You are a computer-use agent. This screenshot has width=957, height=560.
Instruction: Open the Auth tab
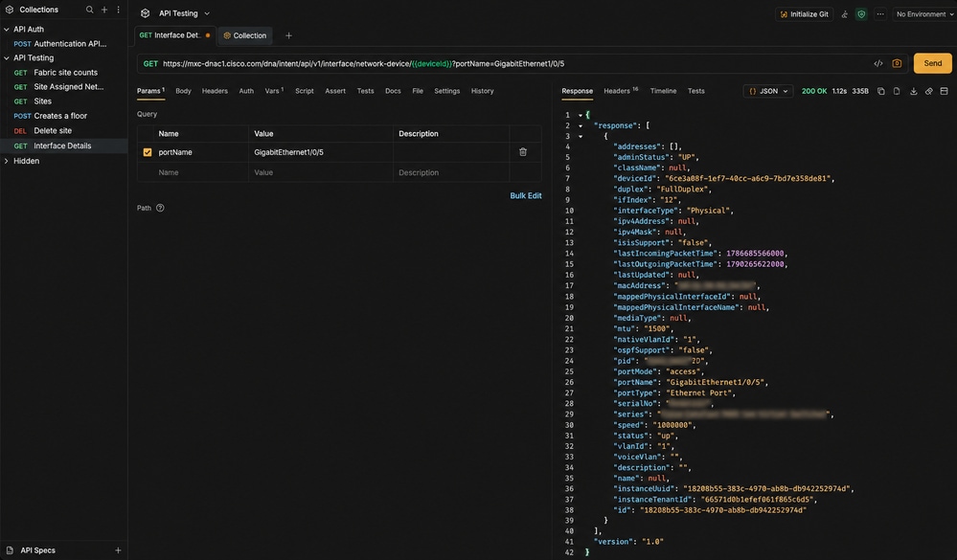pos(246,91)
